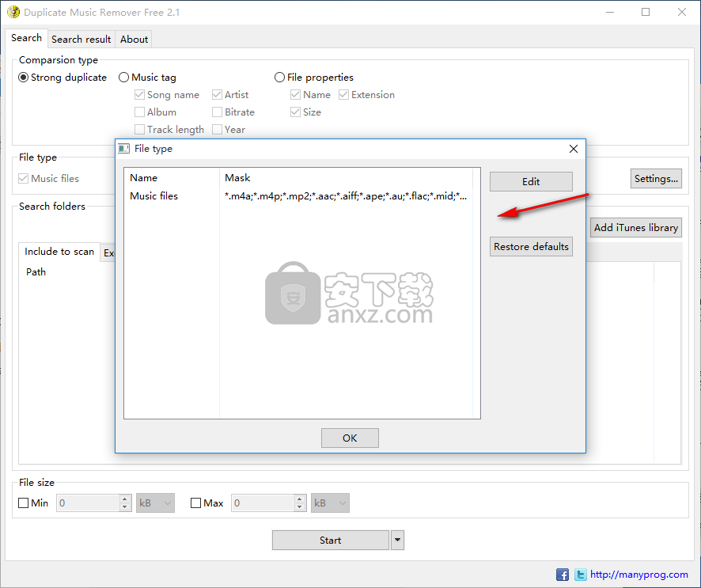This screenshot has width=701, height=588.
Task: Select the Music files row in list
Action: coord(298,195)
